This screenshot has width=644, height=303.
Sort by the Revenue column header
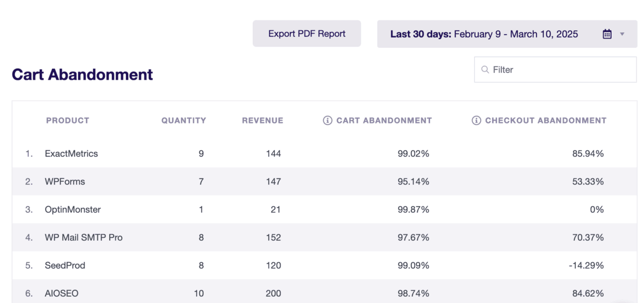pyautogui.click(x=263, y=120)
